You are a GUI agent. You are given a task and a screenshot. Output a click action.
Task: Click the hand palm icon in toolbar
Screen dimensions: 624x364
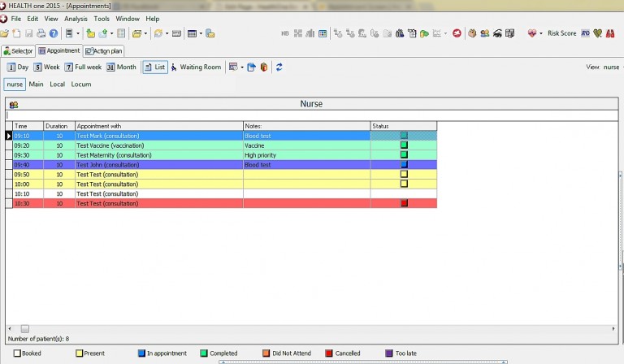[472, 33]
